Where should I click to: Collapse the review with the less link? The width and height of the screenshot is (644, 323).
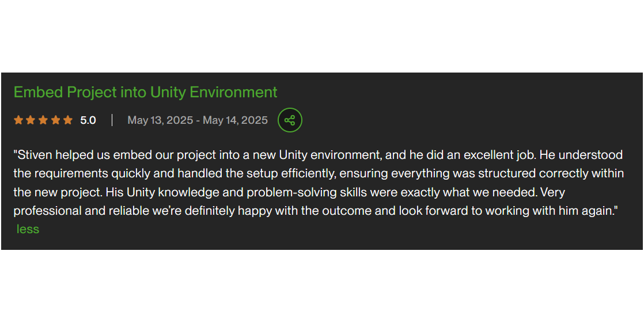coord(28,229)
